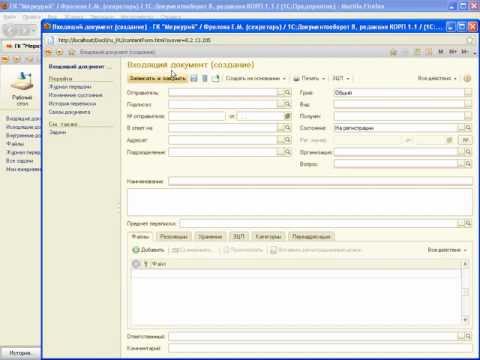Open files panel "Все действия" dropdown
Image resolution: width=480 pixels, height=360 pixels.
point(447,250)
